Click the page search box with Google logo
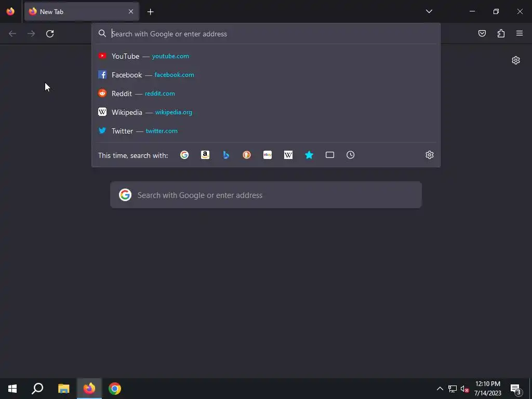The height and width of the screenshot is (399, 532). pyautogui.click(x=266, y=195)
